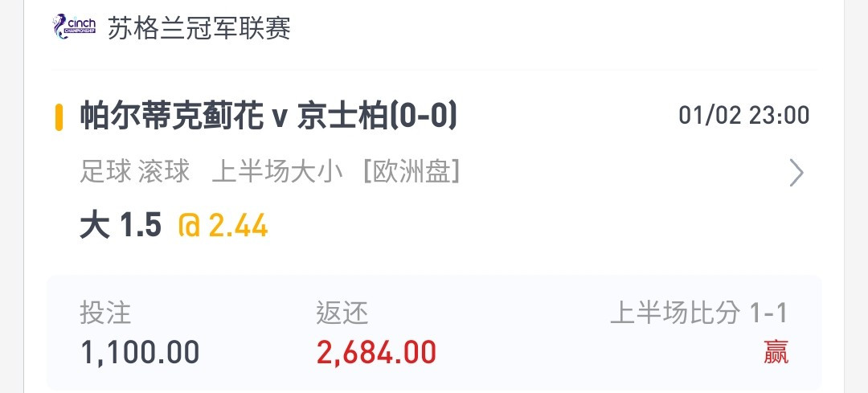Expand bet details with the right chevron arrow
The width and height of the screenshot is (868, 393).
coord(796,173)
